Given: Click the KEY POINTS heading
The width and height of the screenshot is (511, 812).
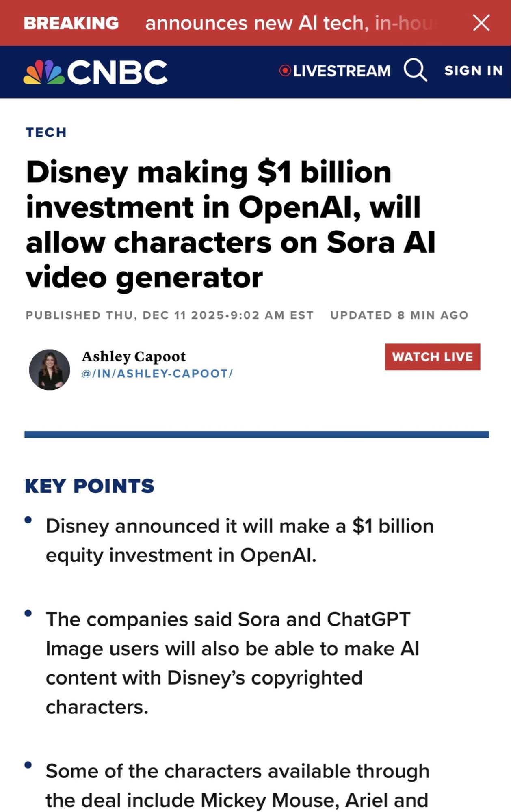Looking at the screenshot, I should tap(89, 486).
